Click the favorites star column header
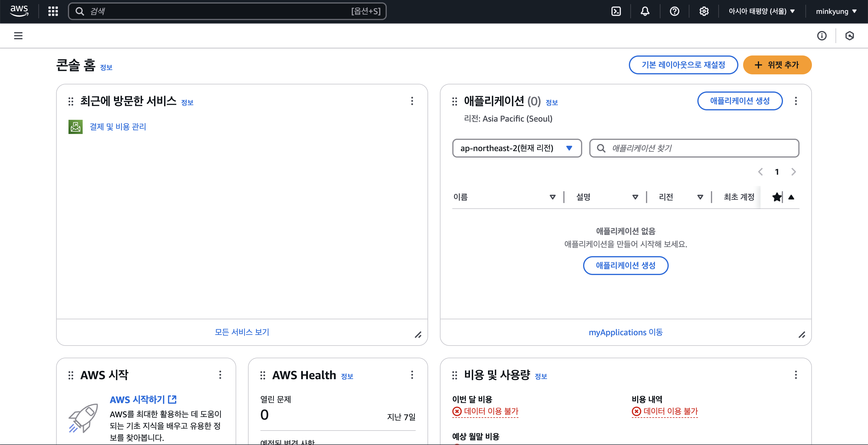Image resolution: width=868 pixels, height=445 pixels. (x=777, y=197)
